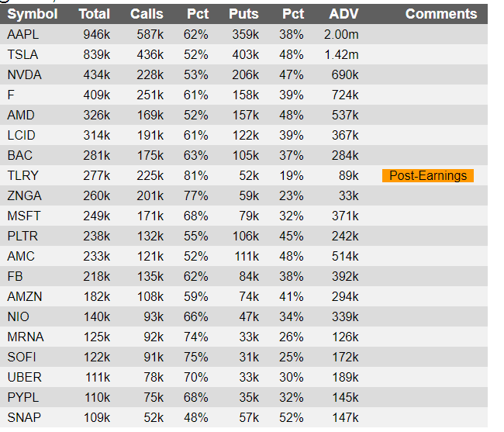Screen dimensions: 504x432
Task: Select the Comments column header
Action: click(x=441, y=14)
